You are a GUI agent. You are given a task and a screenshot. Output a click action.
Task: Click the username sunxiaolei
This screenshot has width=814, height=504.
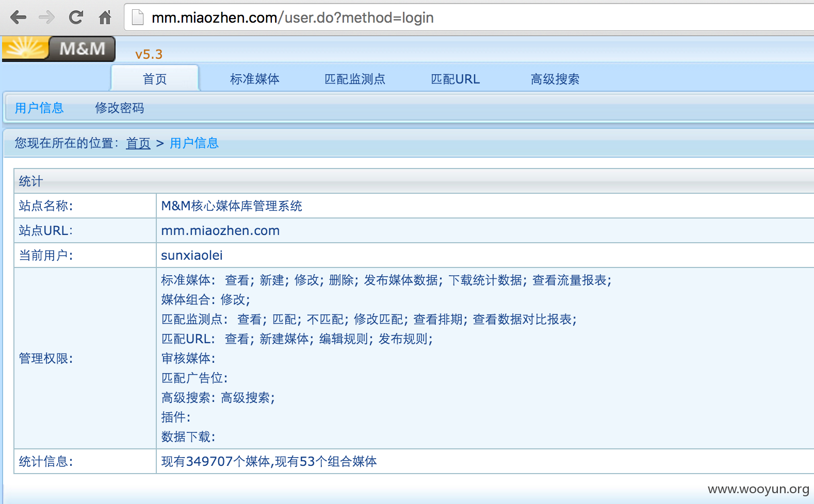[192, 256]
